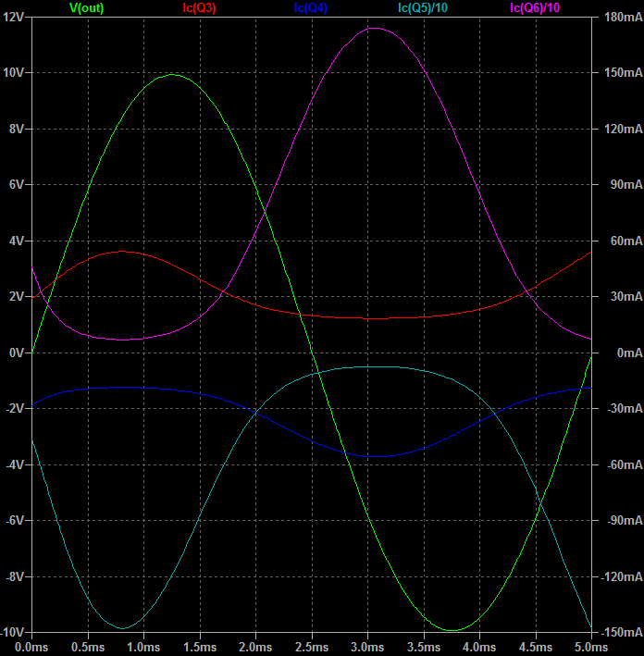
Task: Click the red Ic(Q3) peak
Action: [x=122, y=251]
